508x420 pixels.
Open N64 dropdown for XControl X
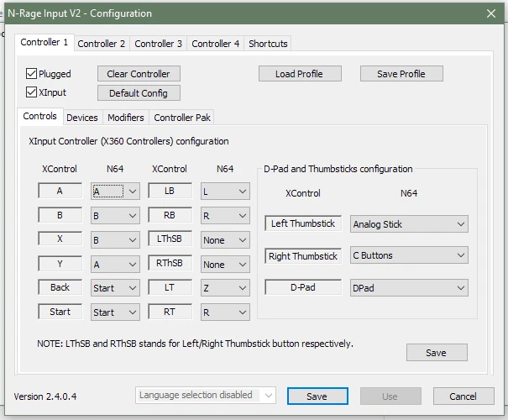(x=115, y=239)
